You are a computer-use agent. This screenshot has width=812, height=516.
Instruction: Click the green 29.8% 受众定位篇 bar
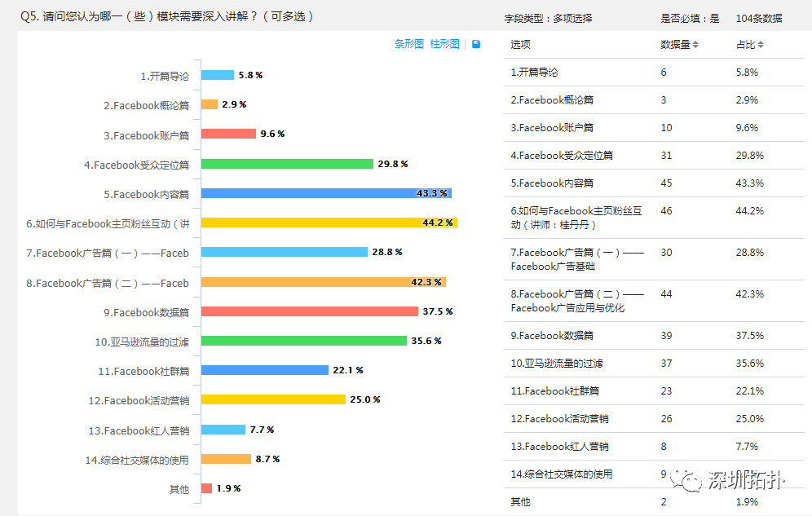click(x=287, y=164)
